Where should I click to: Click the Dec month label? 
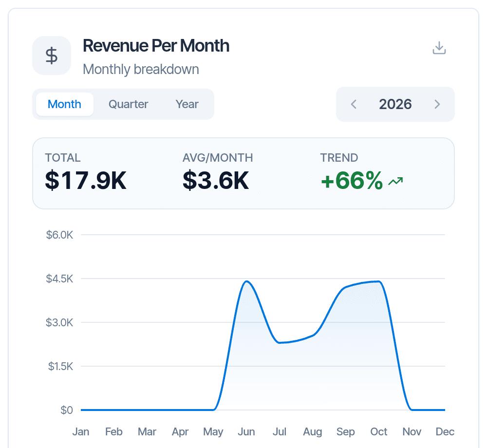(x=445, y=431)
